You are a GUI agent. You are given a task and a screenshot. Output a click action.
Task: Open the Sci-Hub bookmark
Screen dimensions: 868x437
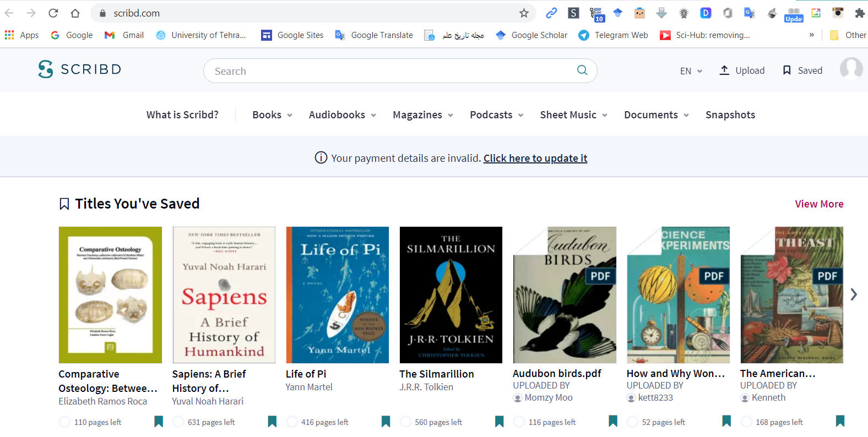tap(705, 35)
